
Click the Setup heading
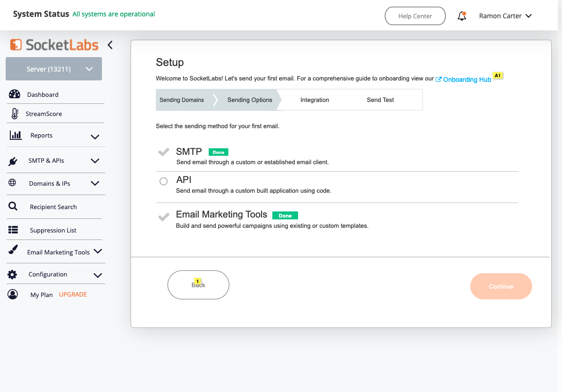point(170,62)
